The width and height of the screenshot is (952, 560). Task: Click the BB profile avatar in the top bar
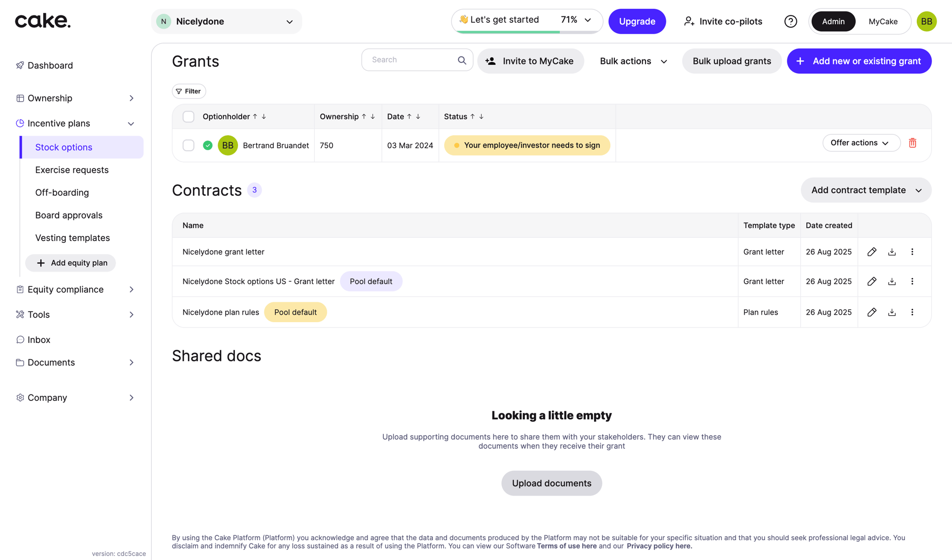pos(927,21)
